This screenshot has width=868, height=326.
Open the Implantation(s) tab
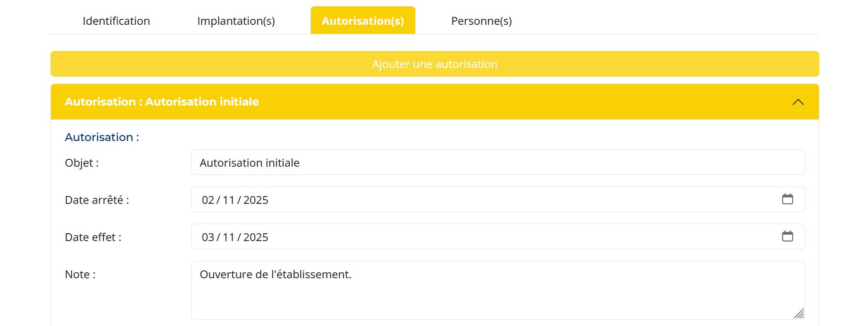click(x=236, y=21)
